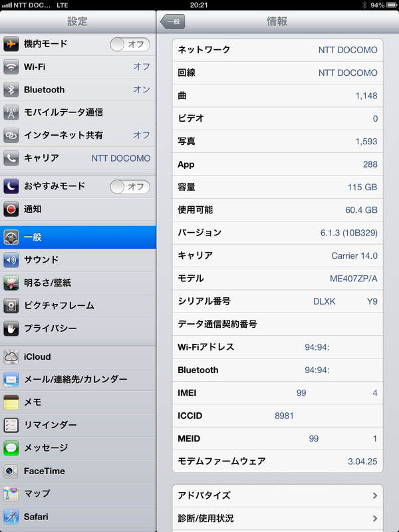The width and height of the screenshot is (399, 532).
Task: Tap the Sounds speaker icon
Action: click(11, 260)
